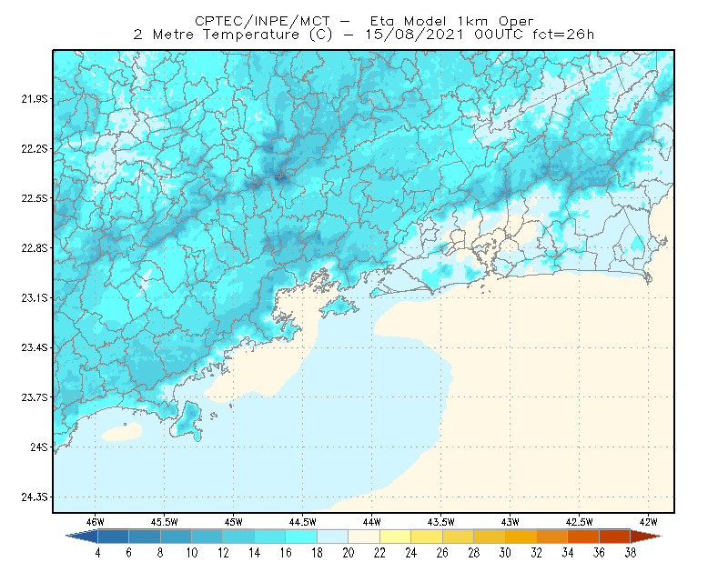This screenshot has width=728, height=562.
Task: Click the dark red 36-38 legend swatch
Action: pyautogui.click(x=614, y=537)
